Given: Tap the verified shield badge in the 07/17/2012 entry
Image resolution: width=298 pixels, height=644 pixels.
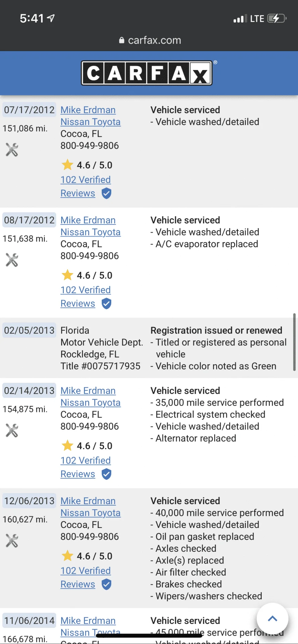Looking at the screenshot, I should tap(107, 194).
